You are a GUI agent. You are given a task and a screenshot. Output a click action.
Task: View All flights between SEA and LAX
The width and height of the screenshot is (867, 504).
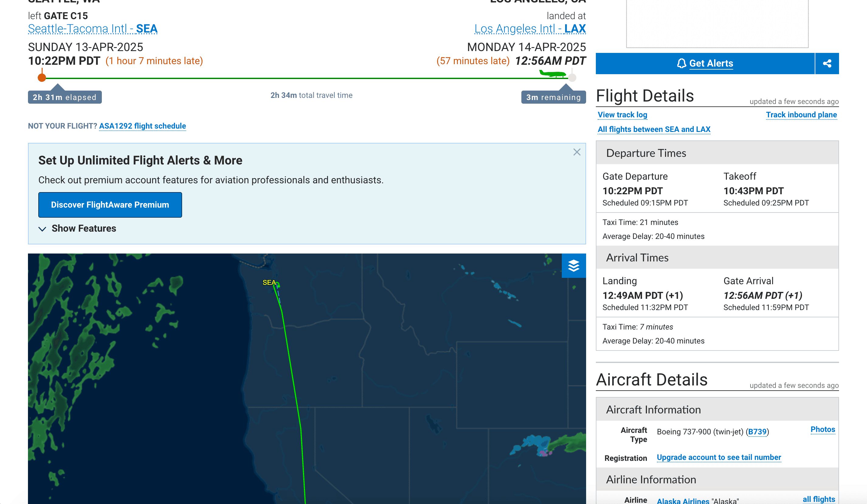[654, 129]
